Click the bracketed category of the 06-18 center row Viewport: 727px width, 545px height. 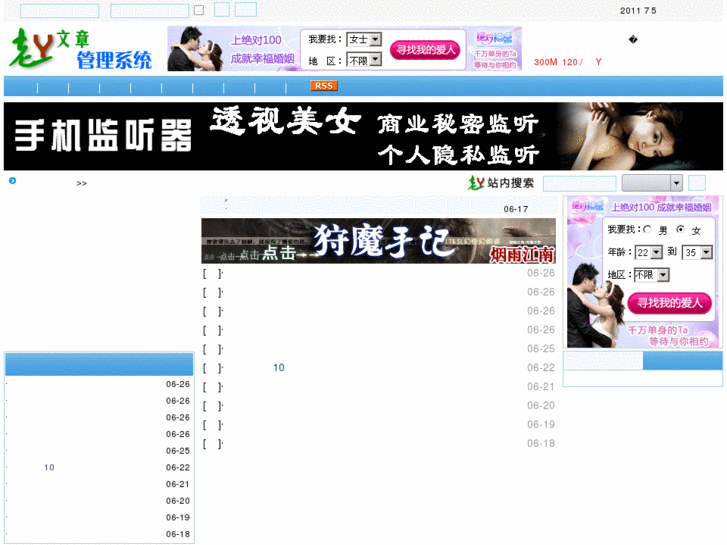[212, 444]
